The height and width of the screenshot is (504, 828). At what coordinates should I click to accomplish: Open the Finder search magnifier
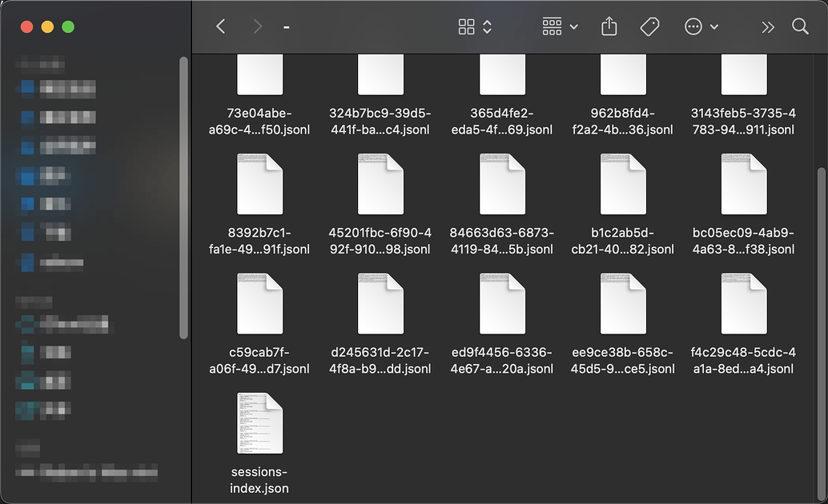[x=800, y=26]
